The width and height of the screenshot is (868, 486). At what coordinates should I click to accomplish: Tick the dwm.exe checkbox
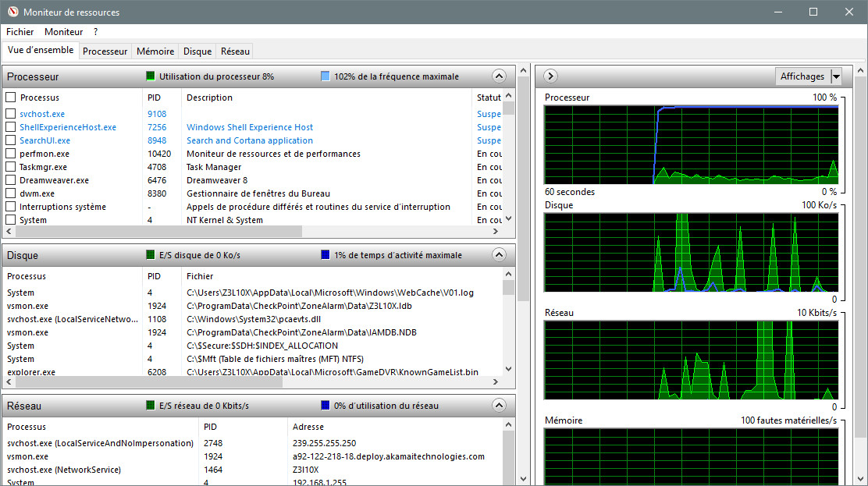10,193
